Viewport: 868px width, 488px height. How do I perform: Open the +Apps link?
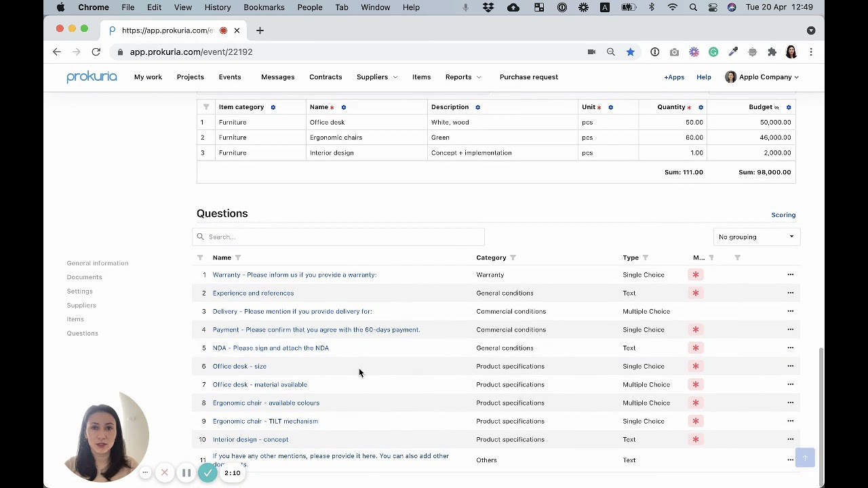tap(674, 77)
